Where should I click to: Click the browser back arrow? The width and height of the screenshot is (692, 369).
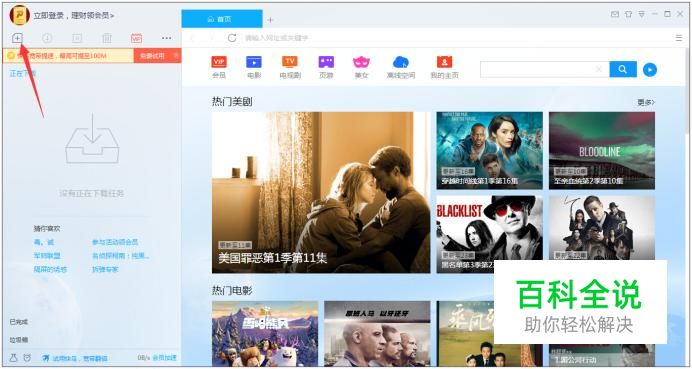pos(192,38)
